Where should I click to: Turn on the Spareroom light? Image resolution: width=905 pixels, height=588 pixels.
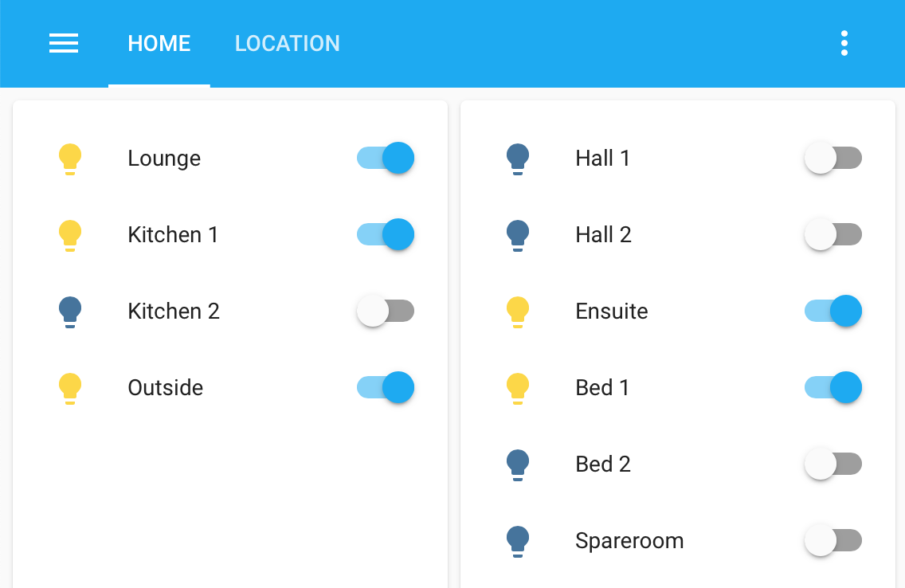[833, 541]
